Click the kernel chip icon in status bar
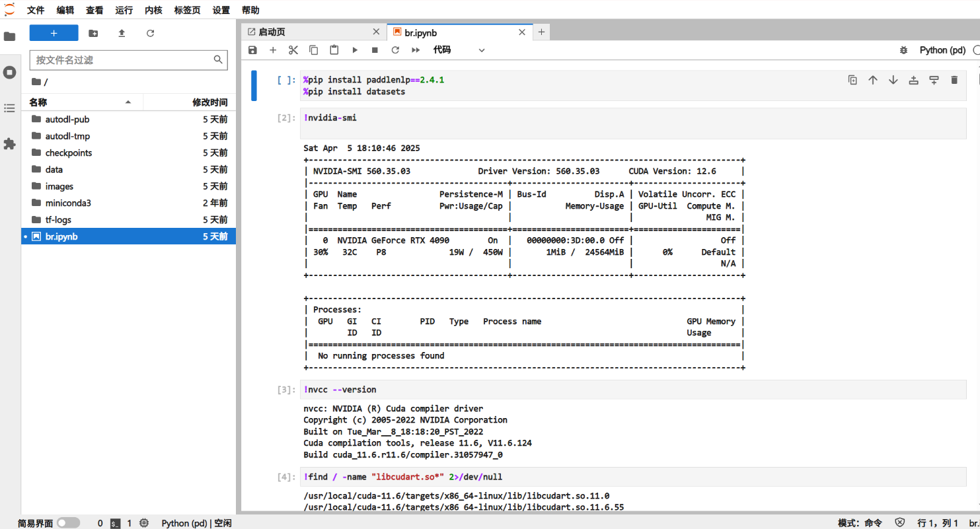The height and width of the screenshot is (529, 980). pyautogui.click(x=145, y=523)
